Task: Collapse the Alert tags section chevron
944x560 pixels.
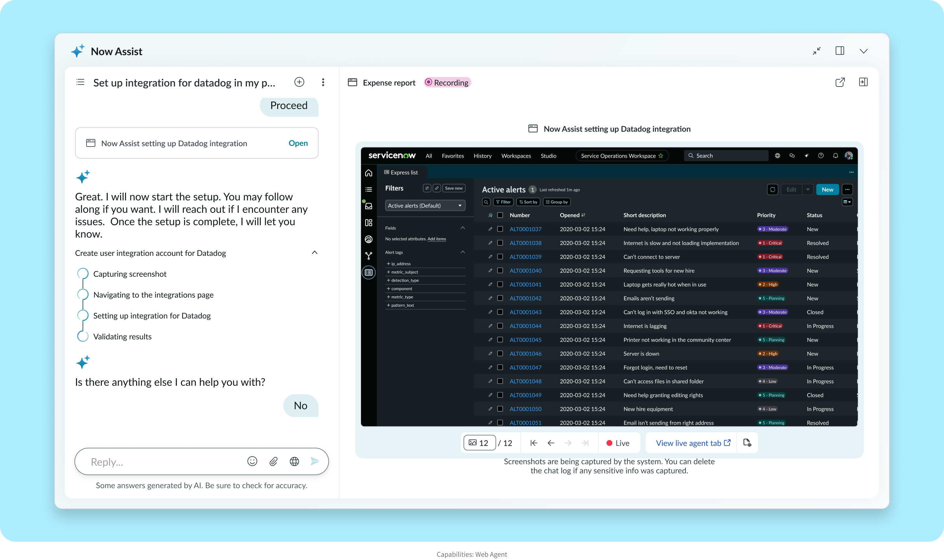Action: tap(463, 252)
